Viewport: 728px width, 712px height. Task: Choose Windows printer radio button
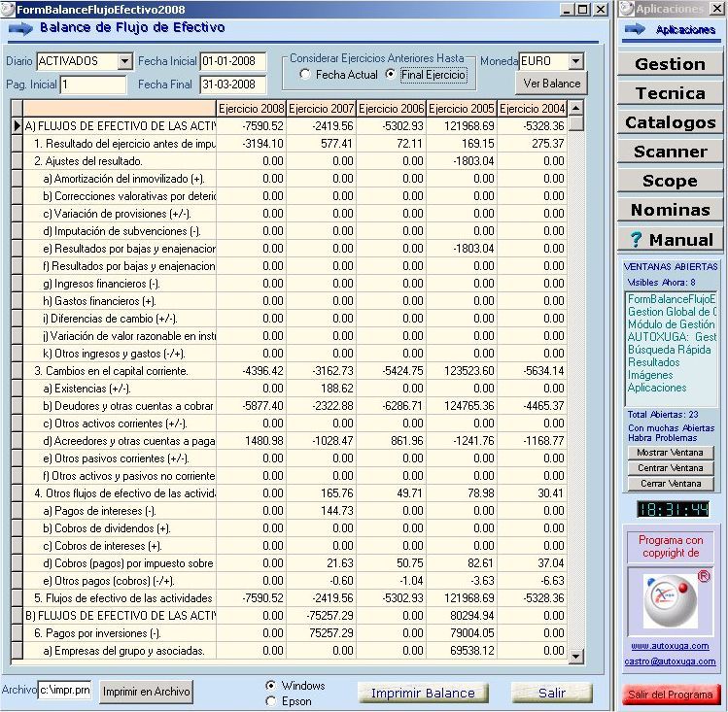pyautogui.click(x=270, y=685)
